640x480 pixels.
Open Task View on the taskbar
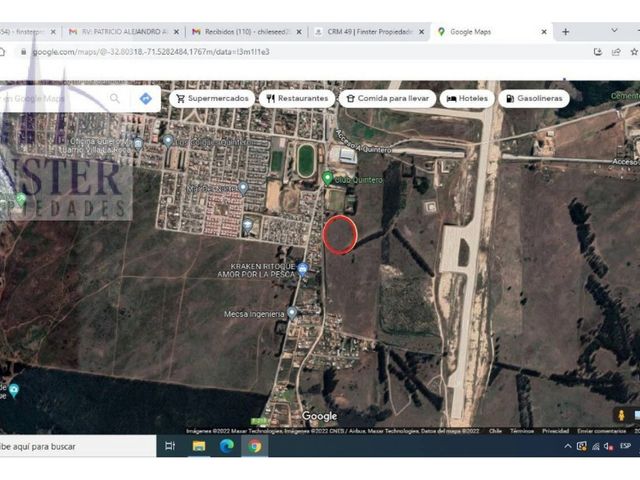170,446
